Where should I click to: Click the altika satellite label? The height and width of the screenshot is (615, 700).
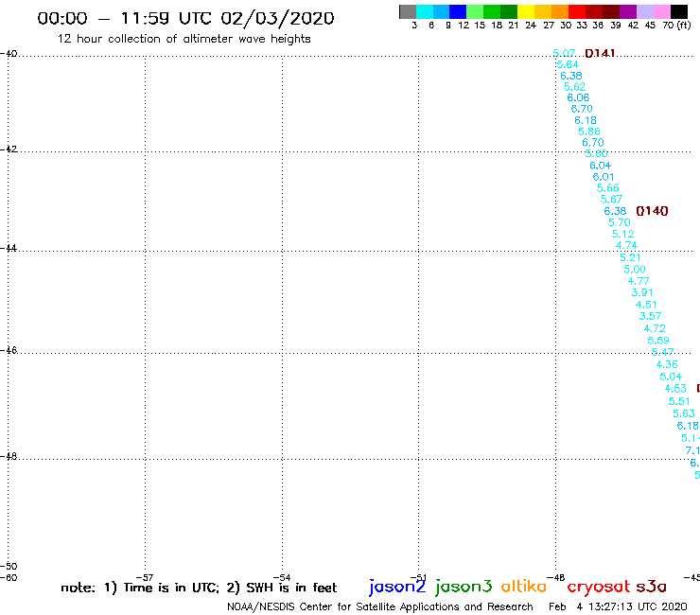pos(524,586)
